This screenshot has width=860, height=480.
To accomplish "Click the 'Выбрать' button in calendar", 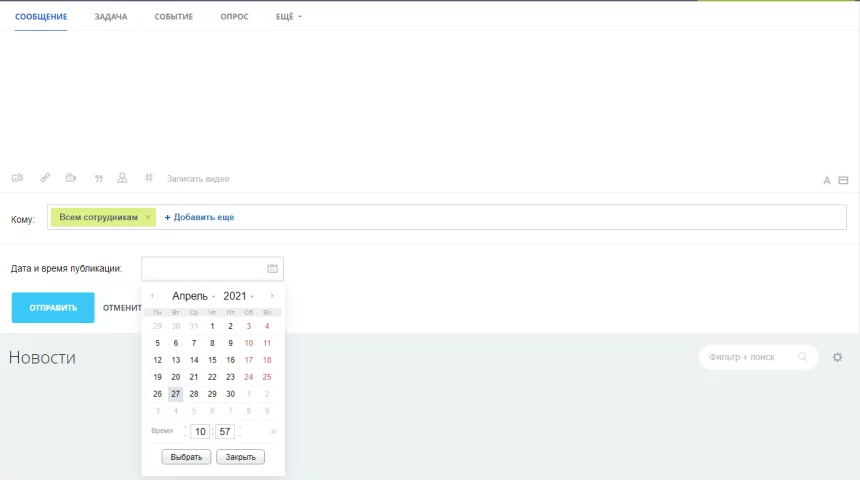I will click(x=187, y=457).
